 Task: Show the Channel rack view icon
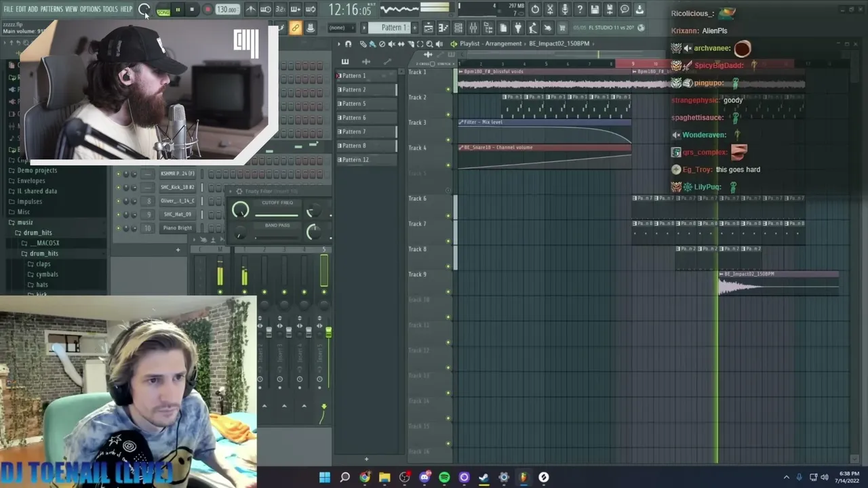[x=458, y=28]
